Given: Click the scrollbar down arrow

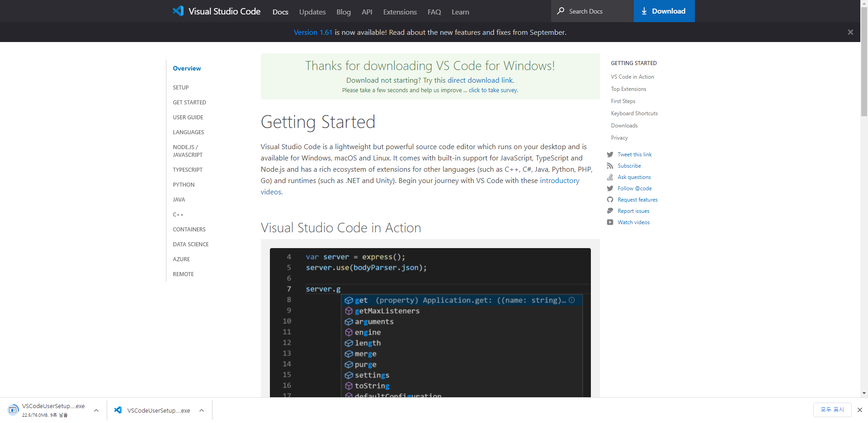Looking at the screenshot, I should [864, 393].
